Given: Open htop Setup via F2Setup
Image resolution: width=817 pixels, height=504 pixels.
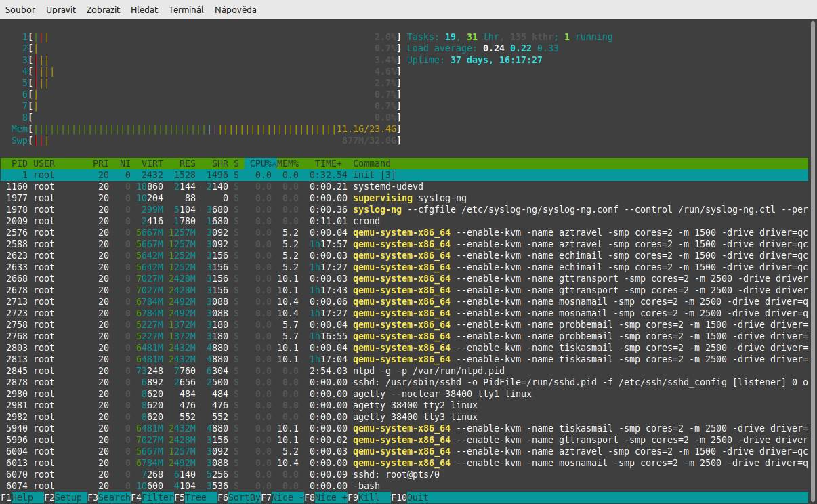Looking at the screenshot, I should point(64,497).
